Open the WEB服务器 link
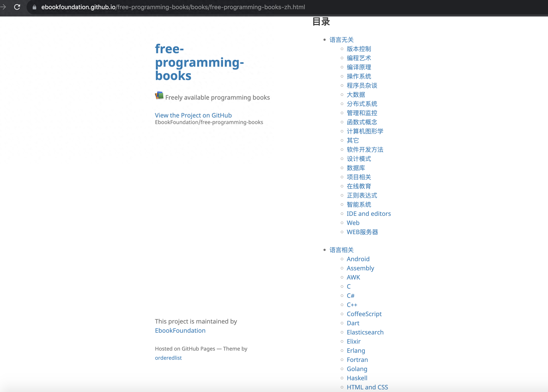 point(362,232)
